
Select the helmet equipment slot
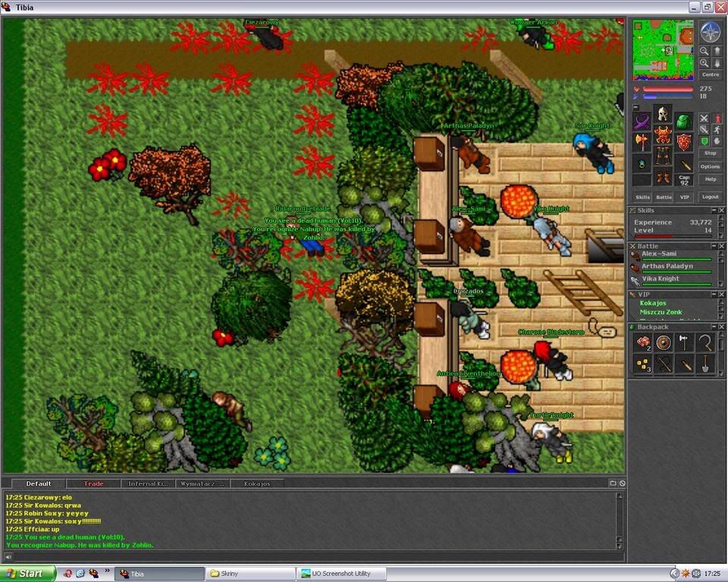(663, 113)
